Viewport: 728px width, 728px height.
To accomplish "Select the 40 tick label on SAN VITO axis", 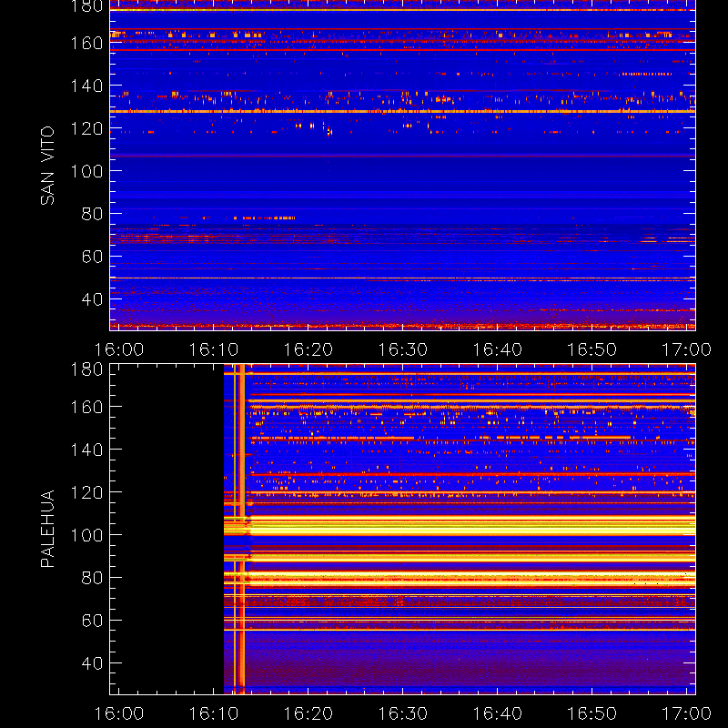I will (93, 299).
